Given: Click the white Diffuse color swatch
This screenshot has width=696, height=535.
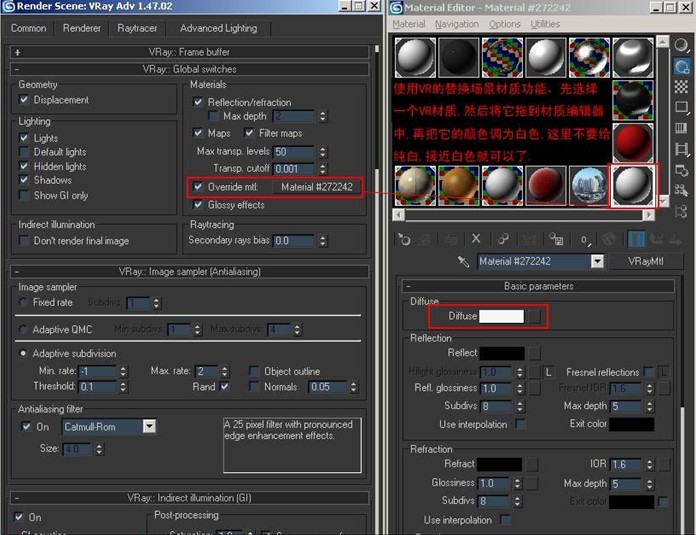Looking at the screenshot, I should [502, 317].
